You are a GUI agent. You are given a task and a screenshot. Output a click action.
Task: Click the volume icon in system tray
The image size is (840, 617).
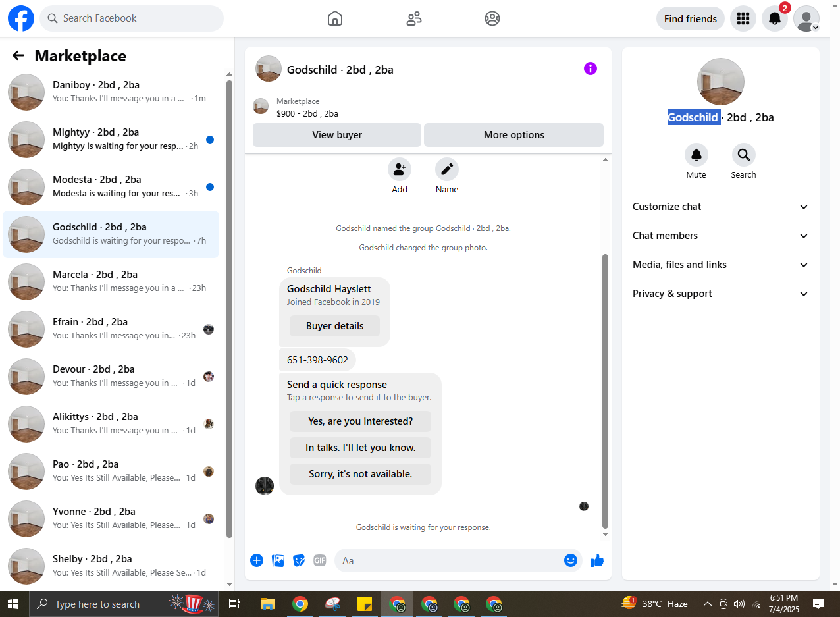pos(739,604)
